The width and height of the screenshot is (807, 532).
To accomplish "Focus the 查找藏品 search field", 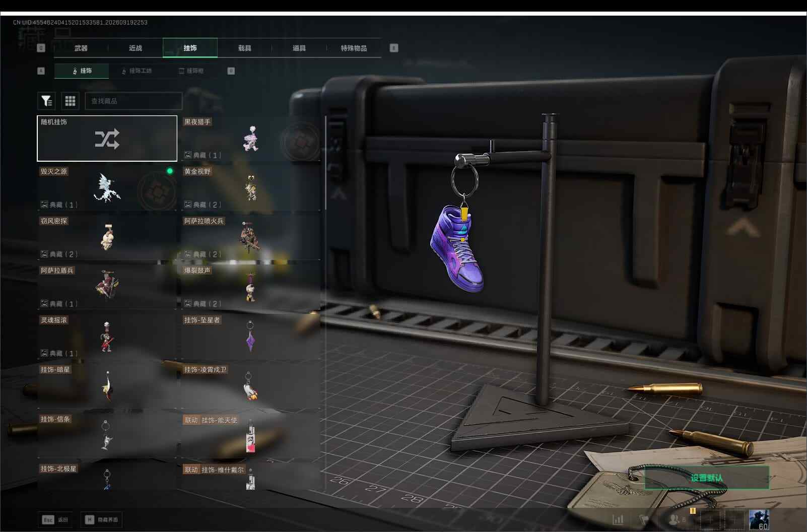I will pos(133,101).
